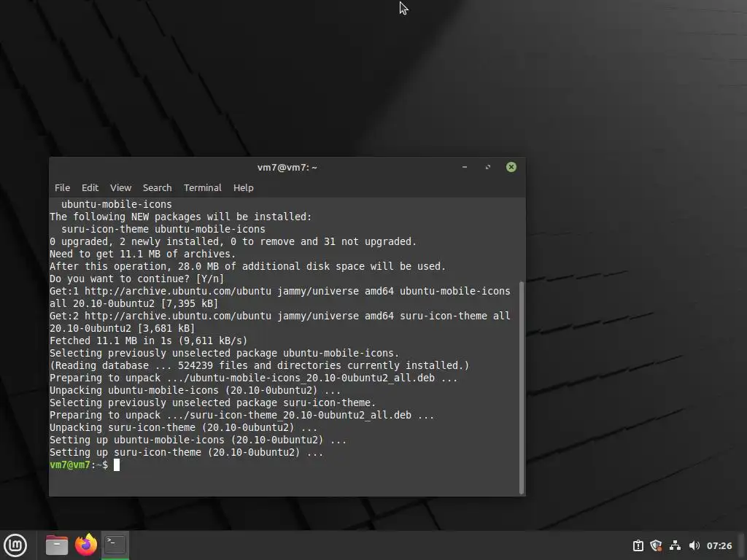Show the calendar from clock 07:26

(x=719, y=545)
